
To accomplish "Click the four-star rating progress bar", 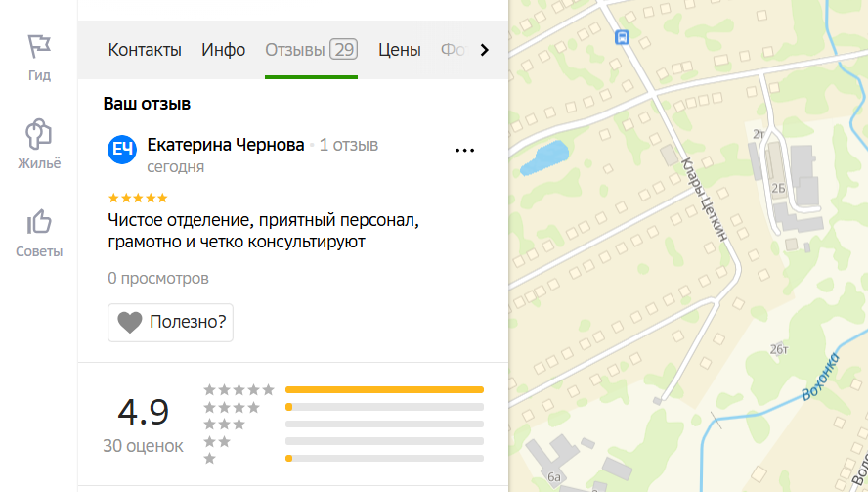I will [x=384, y=407].
